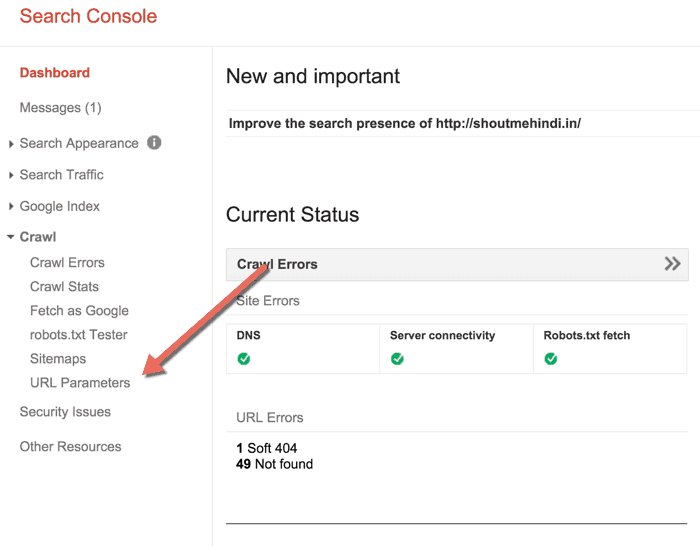Open the Improve search presence message
700x546 pixels.
point(405,123)
